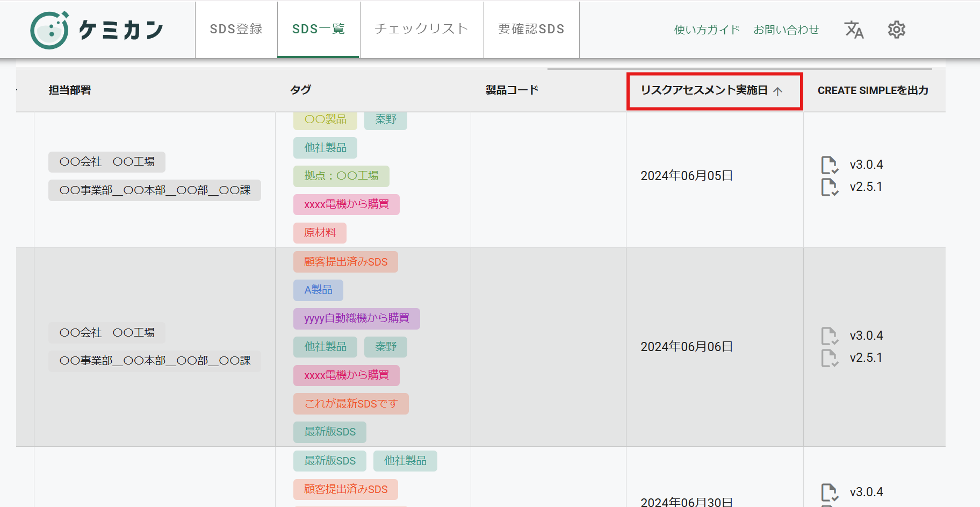The width and height of the screenshot is (980, 507).
Task: Select date cell 2024年06月30日
Action: tap(687, 501)
